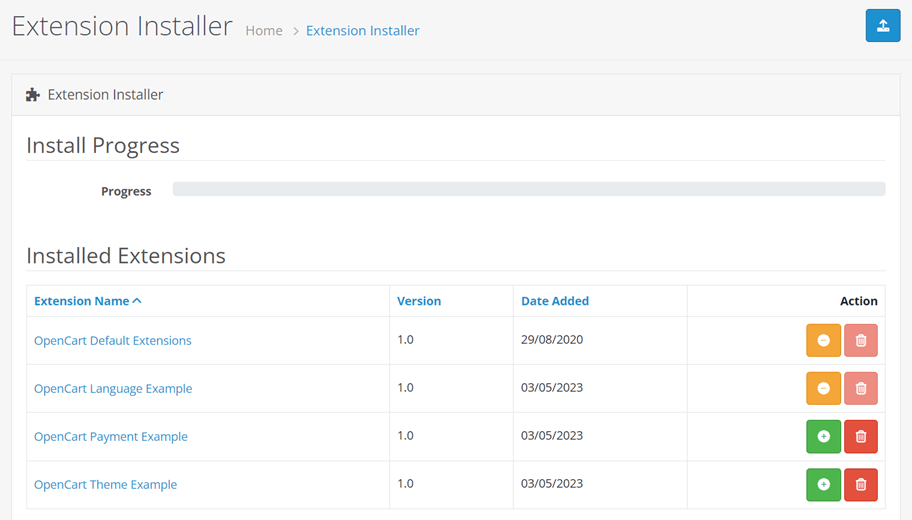
Task: Delete OpenCart Language Example with the trash button
Action: [x=861, y=389]
